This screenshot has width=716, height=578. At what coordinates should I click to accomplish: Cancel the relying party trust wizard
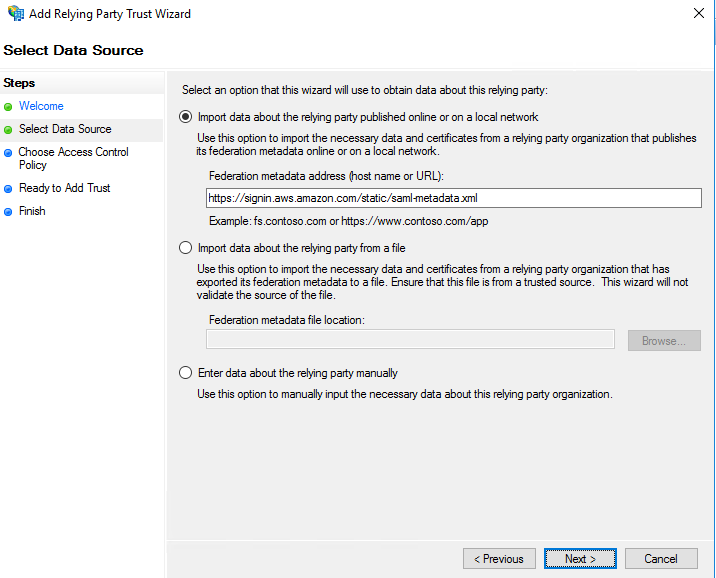[x=661, y=559]
